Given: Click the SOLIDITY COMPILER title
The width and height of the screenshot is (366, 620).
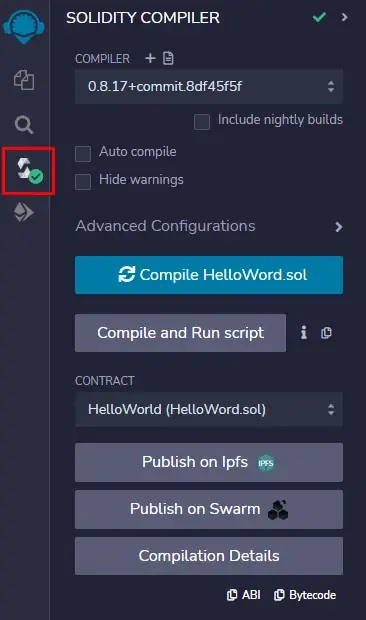Looking at the screenshot, I should (x=143, y=18).
